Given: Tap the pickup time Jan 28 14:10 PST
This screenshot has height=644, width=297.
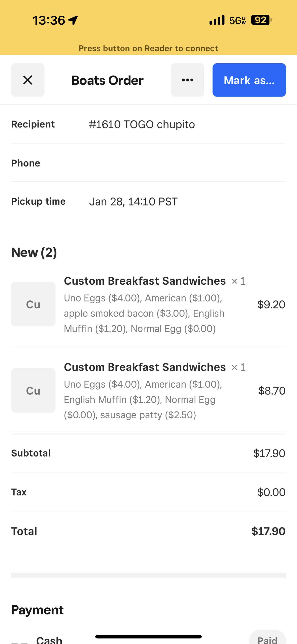Looking at the screenshot, I should pos(133,202).
